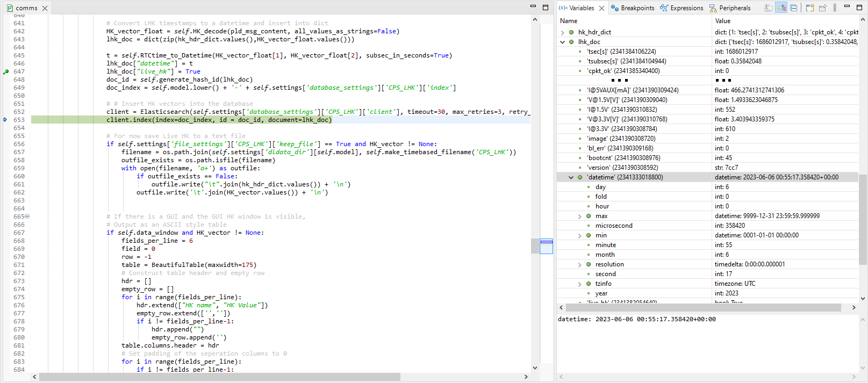This screenshot has height=383, width=868.
Task: Select the 'bootcnt' variable row
Action: pos(708,158)
